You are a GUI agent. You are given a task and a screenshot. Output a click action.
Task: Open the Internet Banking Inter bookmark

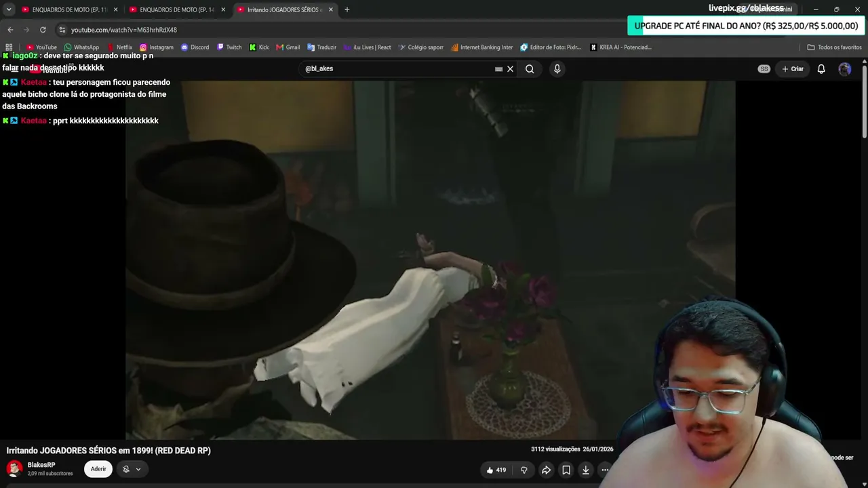coord(481,47)
